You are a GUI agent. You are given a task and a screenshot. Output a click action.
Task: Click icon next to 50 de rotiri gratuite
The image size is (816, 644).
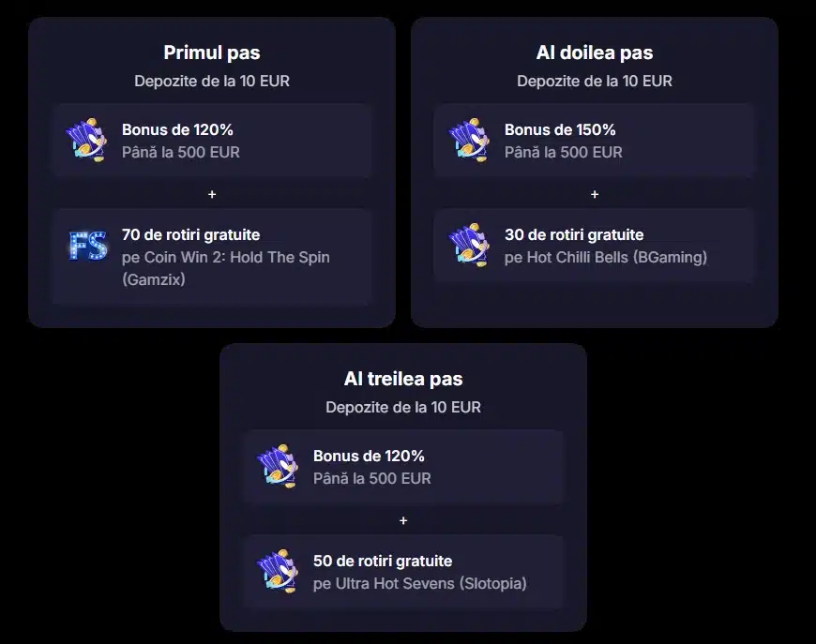tap(278, 571)
